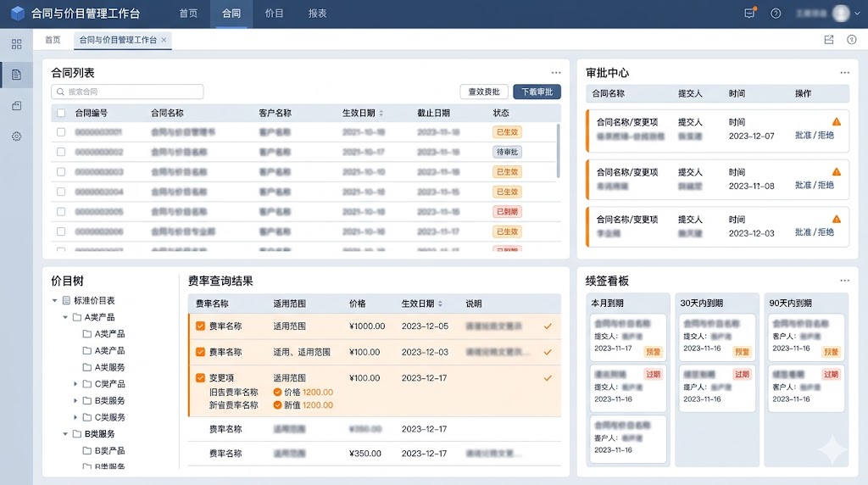Click warning icon on 2023-12-07 approval card
Viewport: 868px width, 485px height.
coord(837,122)
